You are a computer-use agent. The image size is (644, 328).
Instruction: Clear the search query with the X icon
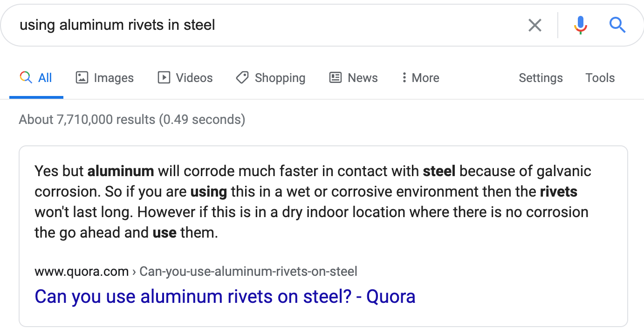pyautogui.click(x=534, y=25)
